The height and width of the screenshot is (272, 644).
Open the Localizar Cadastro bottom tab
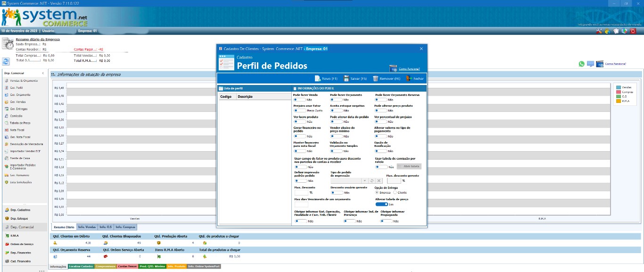(81, 266)
